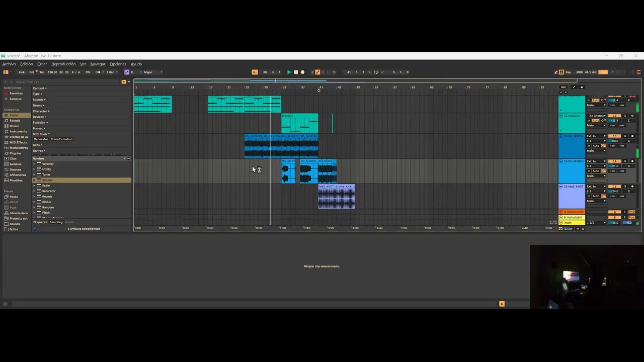Viewport: 644px width, 362px height.
Task: Click the browser back arrow
Action: (x=6, y=81)
